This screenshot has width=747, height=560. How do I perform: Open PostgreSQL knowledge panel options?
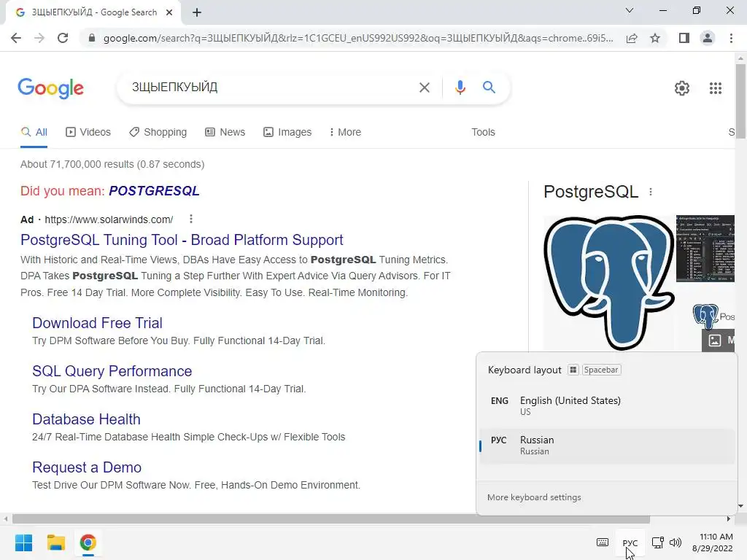pyautogui.click(x=651, y=192)
